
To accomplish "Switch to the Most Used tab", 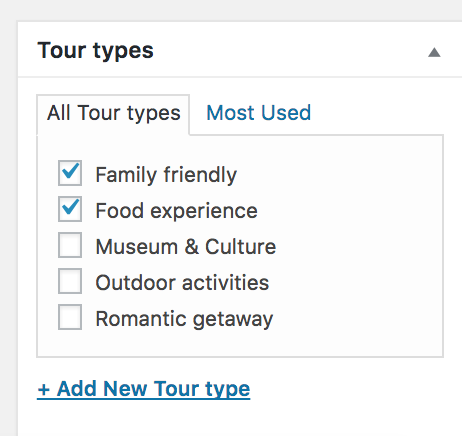I will click(258, 112).
